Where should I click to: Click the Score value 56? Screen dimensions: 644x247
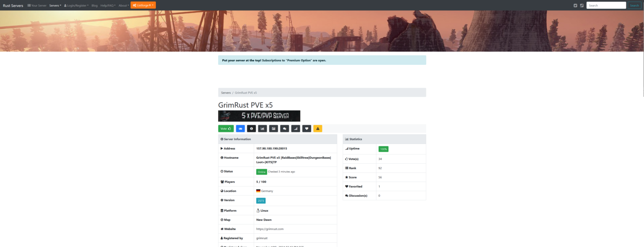coord(380,178)
